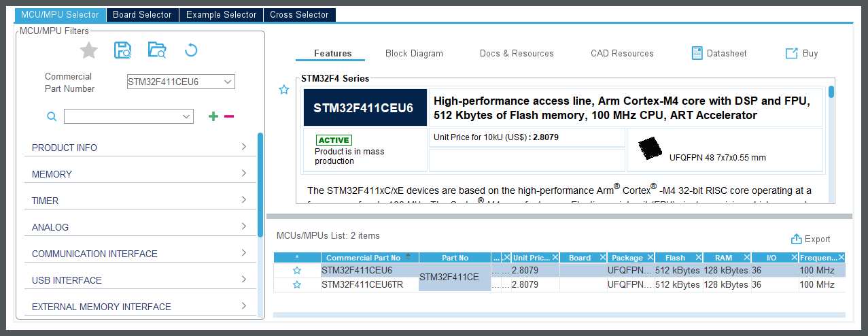The height and width of the screenshot is (336, 868).
Task: Click 128 kBytes RAM in STM32F411CEU6TR row
Action: click(726, 284)
